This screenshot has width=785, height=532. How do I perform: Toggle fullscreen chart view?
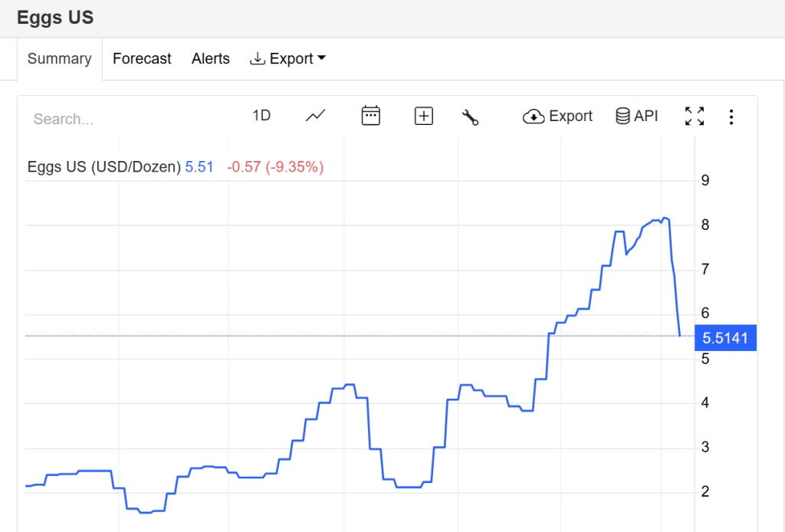[695, 116]
